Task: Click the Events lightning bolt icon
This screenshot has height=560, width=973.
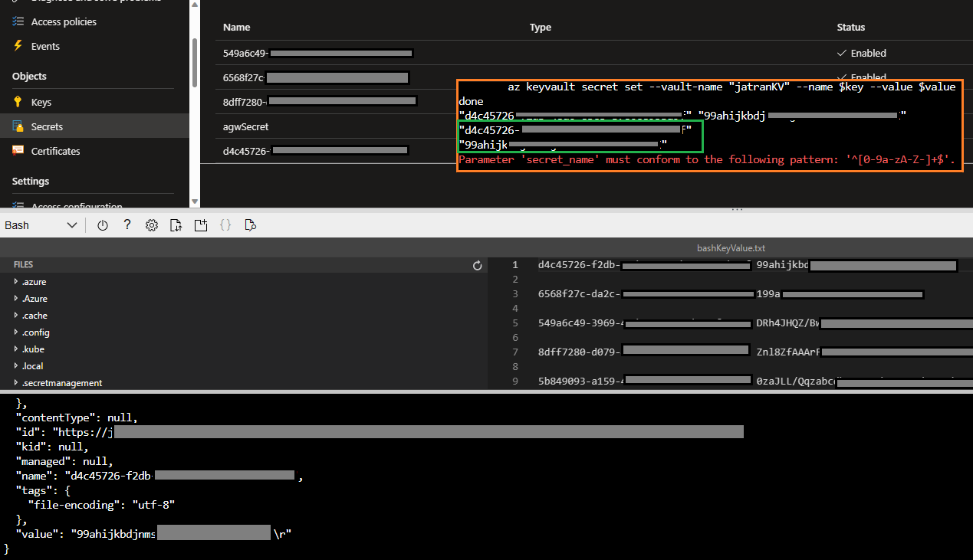Action: click(x=18, y=46)
